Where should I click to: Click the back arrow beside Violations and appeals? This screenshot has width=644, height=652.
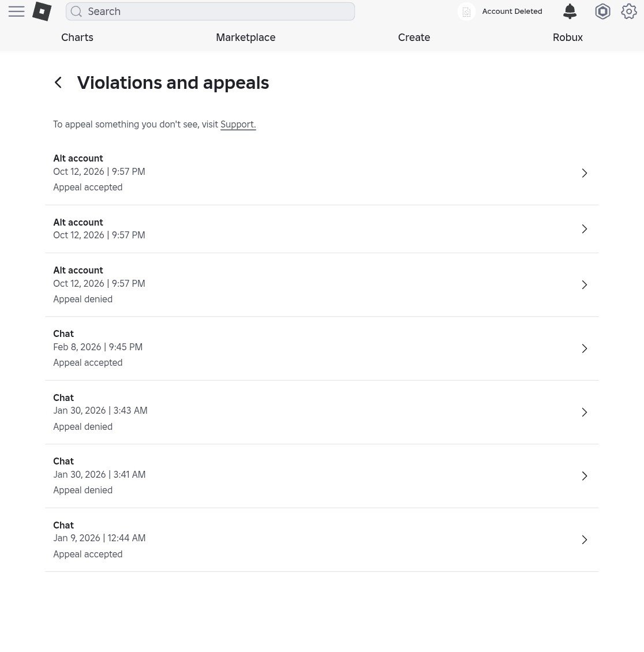58,83
